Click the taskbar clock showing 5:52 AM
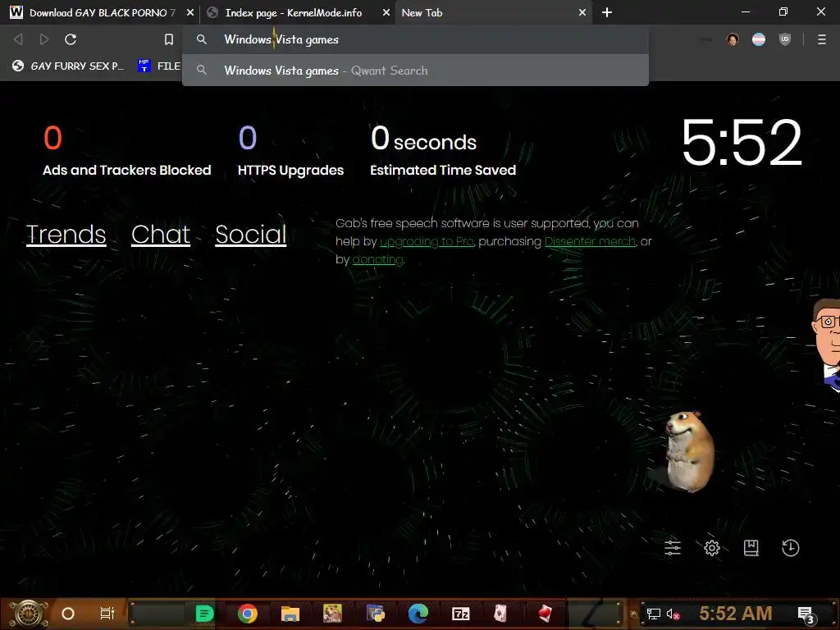 coord(736,614)
